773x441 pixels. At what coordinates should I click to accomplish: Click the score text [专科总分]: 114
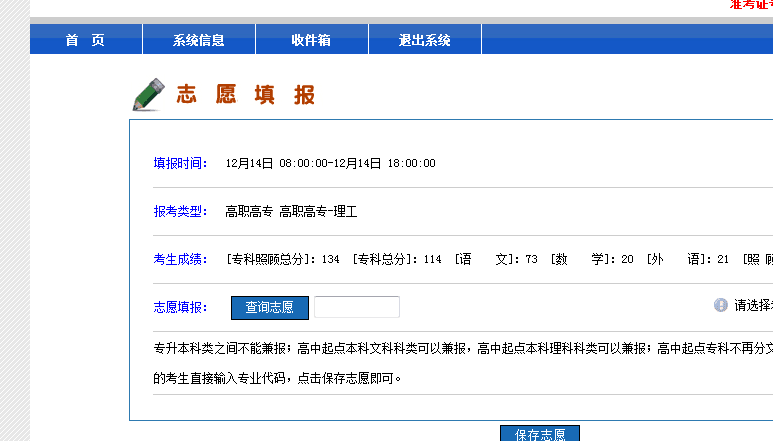click(397, 259)
